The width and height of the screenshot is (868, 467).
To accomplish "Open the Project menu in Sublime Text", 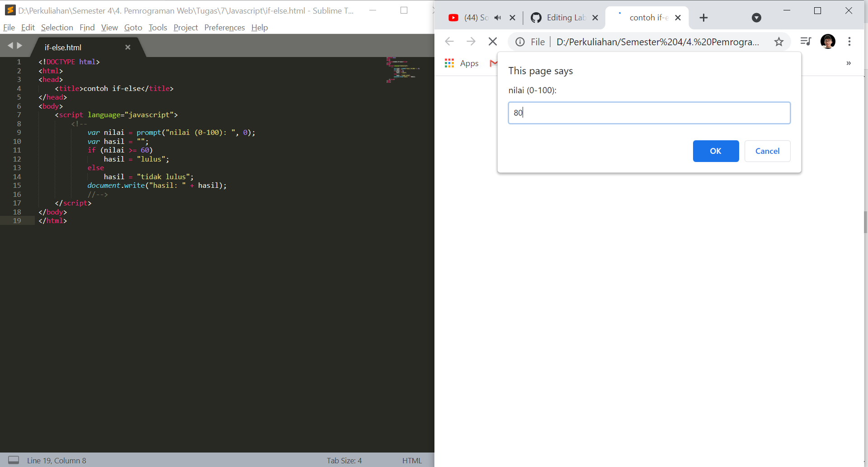I will pos(186,28).
